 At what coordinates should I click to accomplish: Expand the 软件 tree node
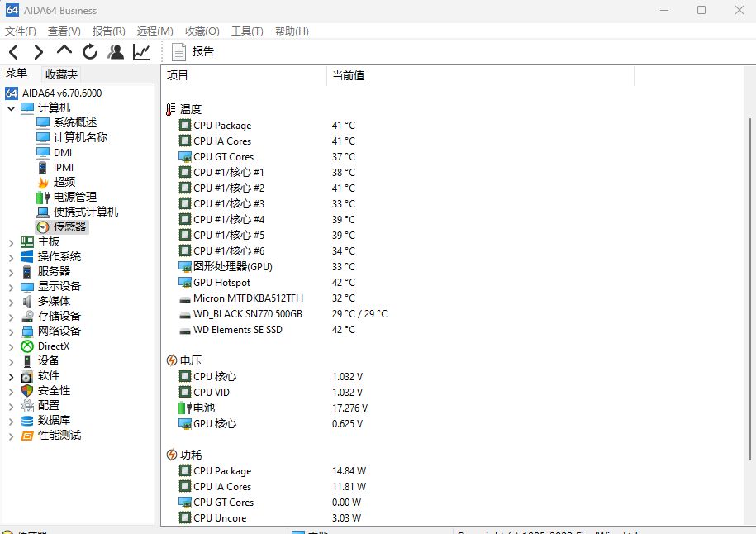11,377
